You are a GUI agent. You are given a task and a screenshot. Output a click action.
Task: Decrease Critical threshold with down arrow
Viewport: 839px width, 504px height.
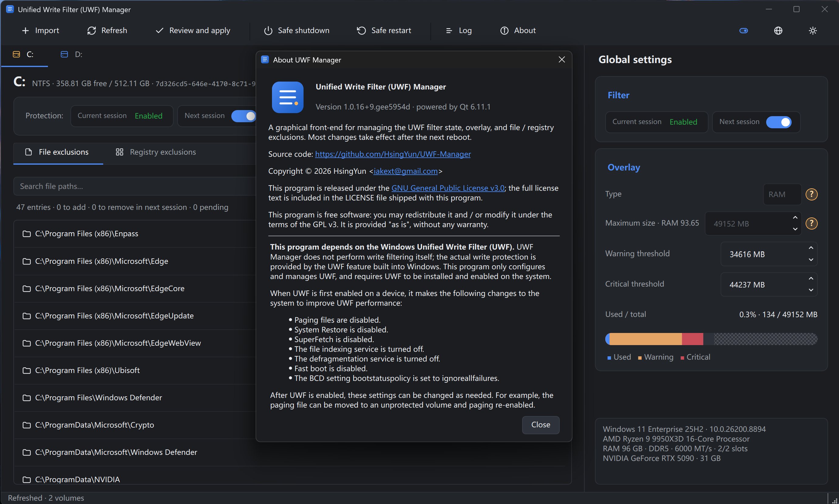tap(811, 290)
